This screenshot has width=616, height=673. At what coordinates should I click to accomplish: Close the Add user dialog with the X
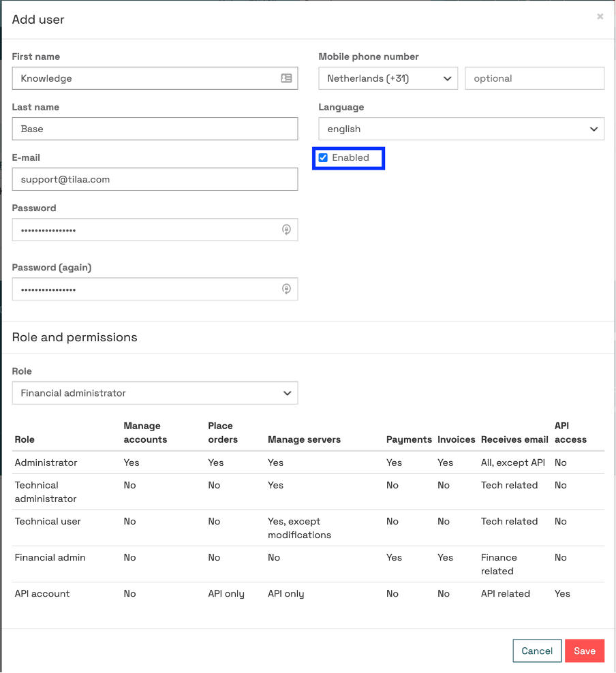(x=600, y=16)
